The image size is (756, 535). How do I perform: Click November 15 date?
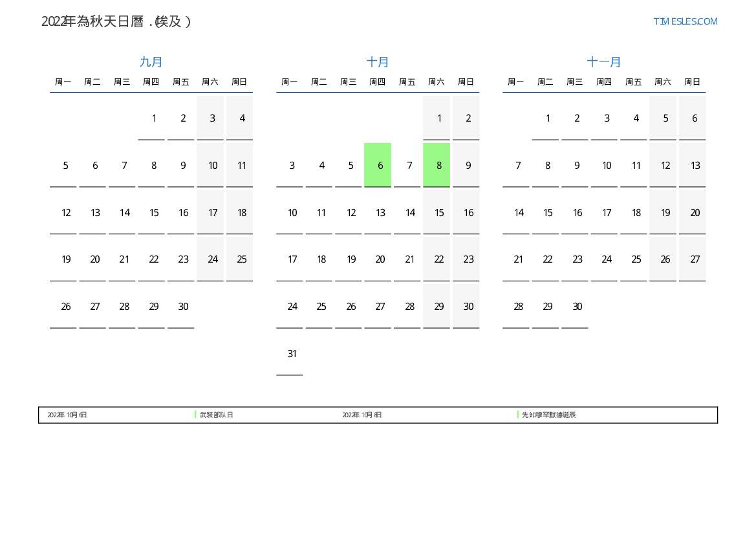(x=548, y=213)
